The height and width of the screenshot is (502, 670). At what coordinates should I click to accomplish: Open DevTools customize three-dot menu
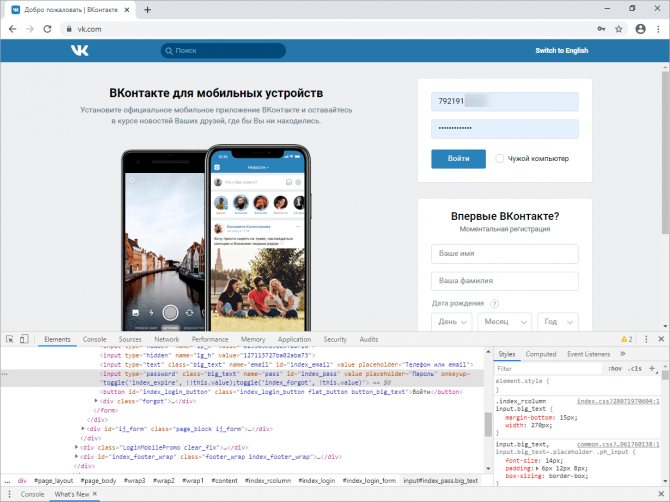click(x=646, y=339)
